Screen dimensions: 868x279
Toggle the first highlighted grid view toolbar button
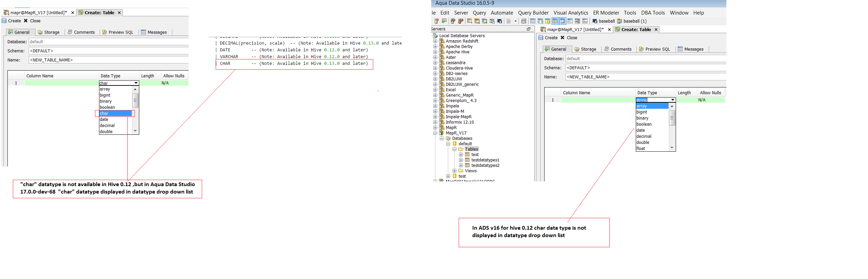coord(555,21)
